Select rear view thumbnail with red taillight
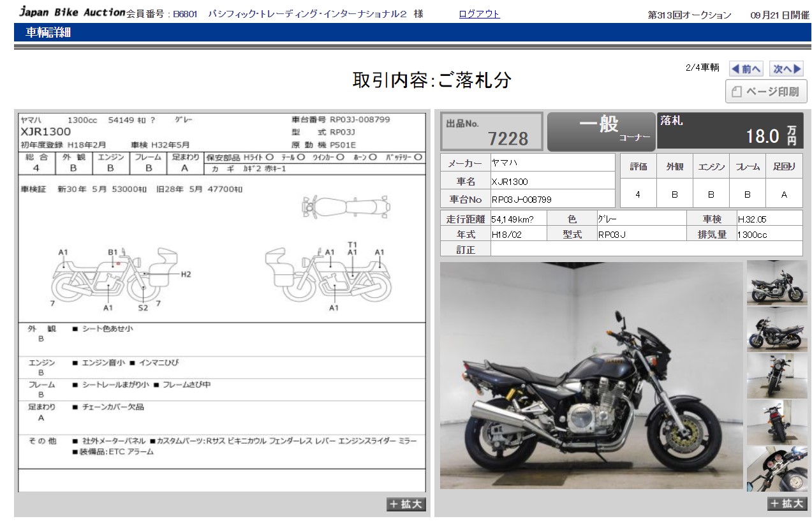Image resolution: width=812 pixels, height=528 pixels. (777, 422)
